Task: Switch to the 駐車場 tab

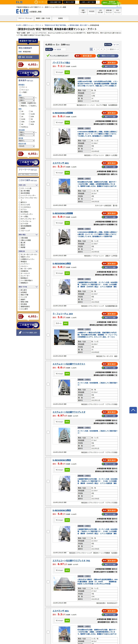Action: tap(60, 18)
